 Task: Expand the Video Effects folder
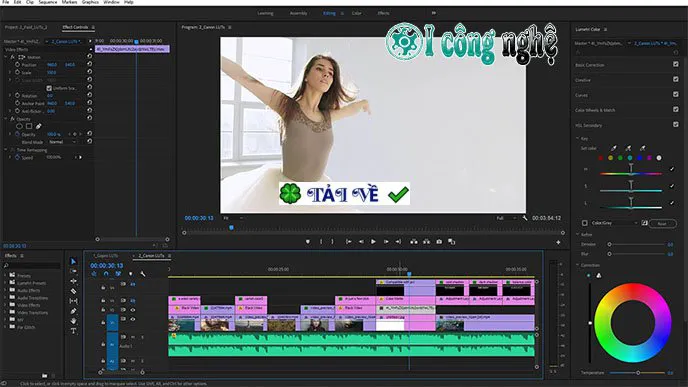[5, 305]
